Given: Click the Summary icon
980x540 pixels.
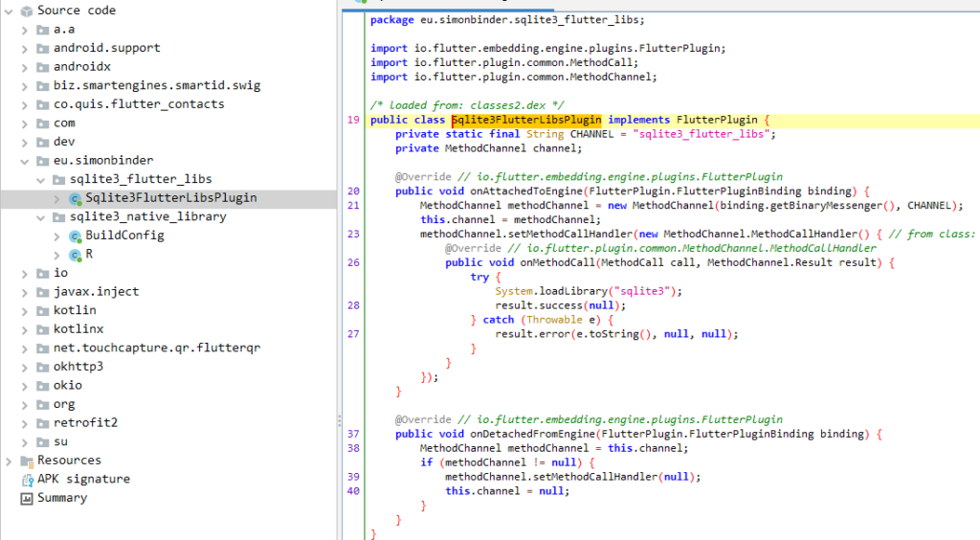Looking at the screenshot, I should point(26,498).
